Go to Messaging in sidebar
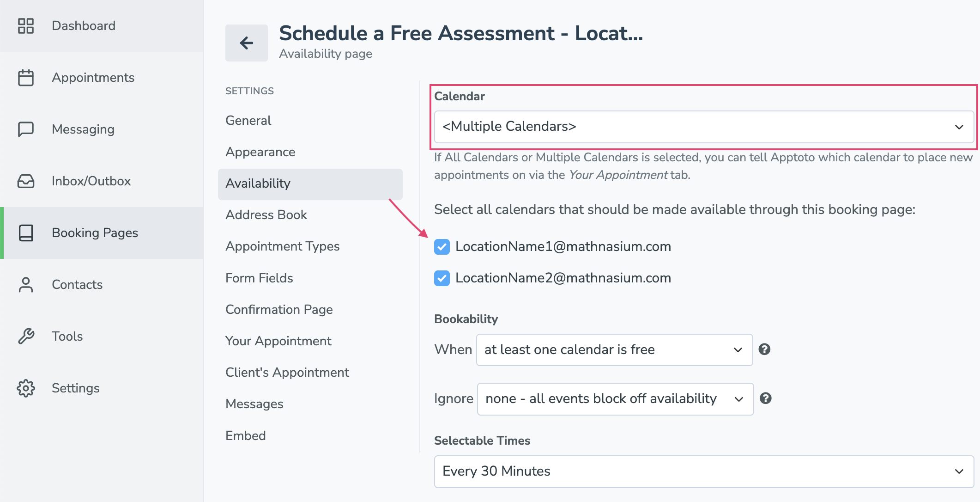 (102, 129)
